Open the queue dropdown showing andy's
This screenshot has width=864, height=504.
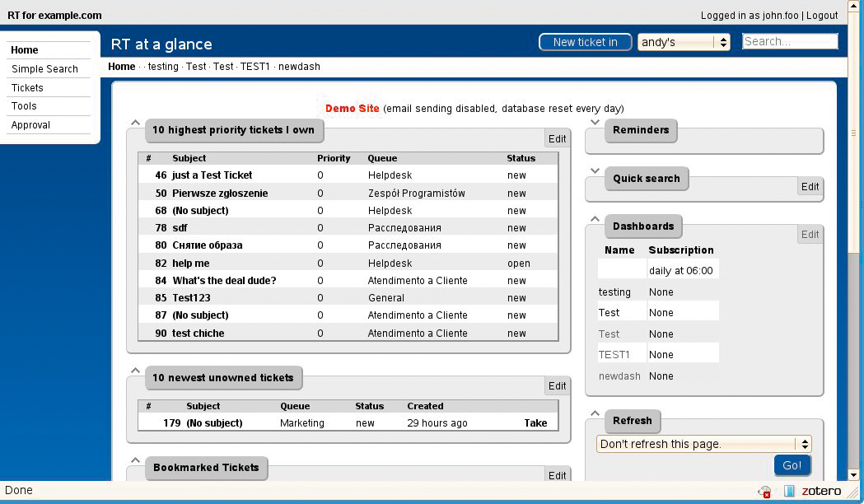(684, 42)
